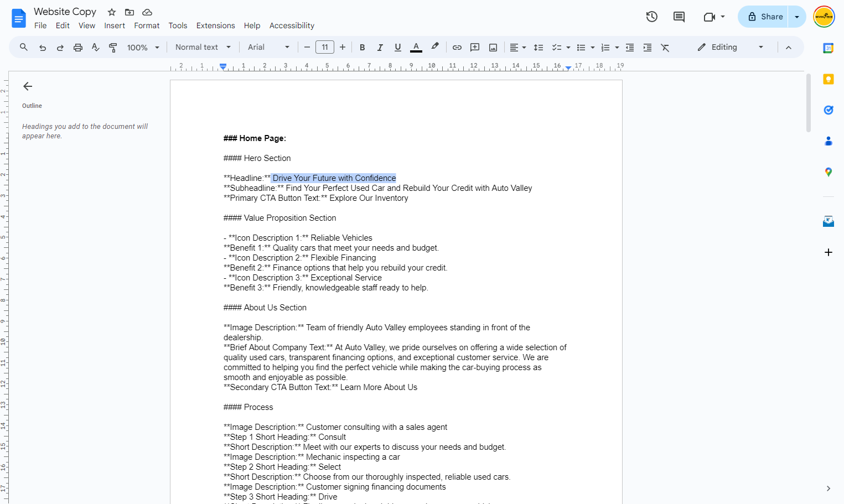Open the numbered list dropdown
The image size is (844, 504).
[610, 48]
